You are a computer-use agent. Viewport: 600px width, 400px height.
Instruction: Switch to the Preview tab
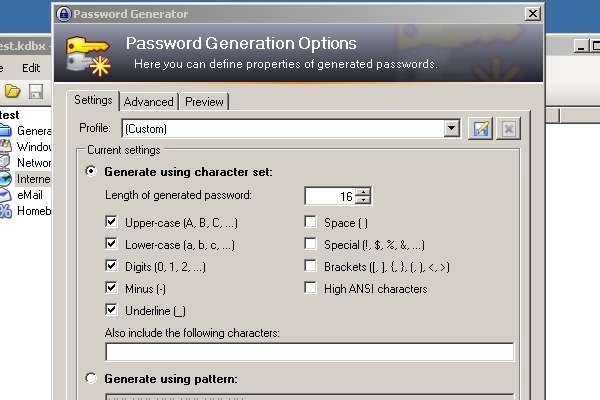click(x=204, y=102)
